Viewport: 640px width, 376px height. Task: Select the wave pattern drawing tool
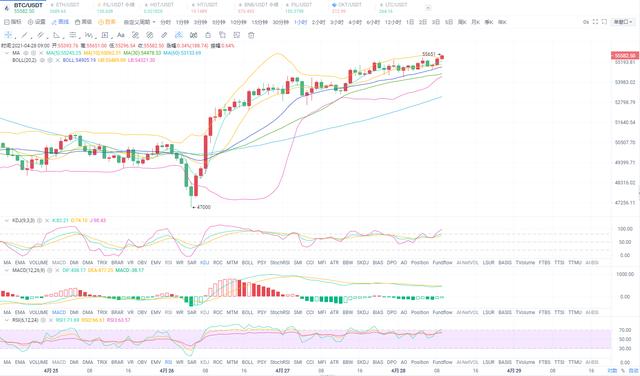(x=89, y=35)
